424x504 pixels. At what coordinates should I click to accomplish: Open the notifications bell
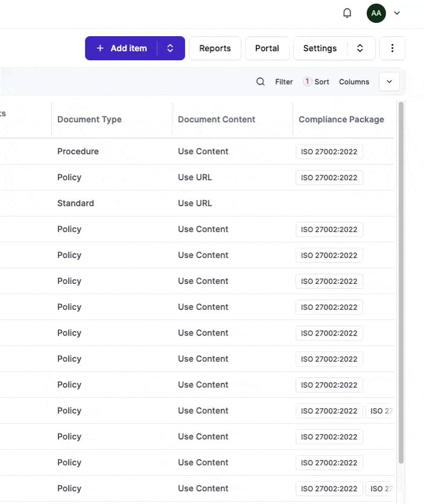click(347, 13)
